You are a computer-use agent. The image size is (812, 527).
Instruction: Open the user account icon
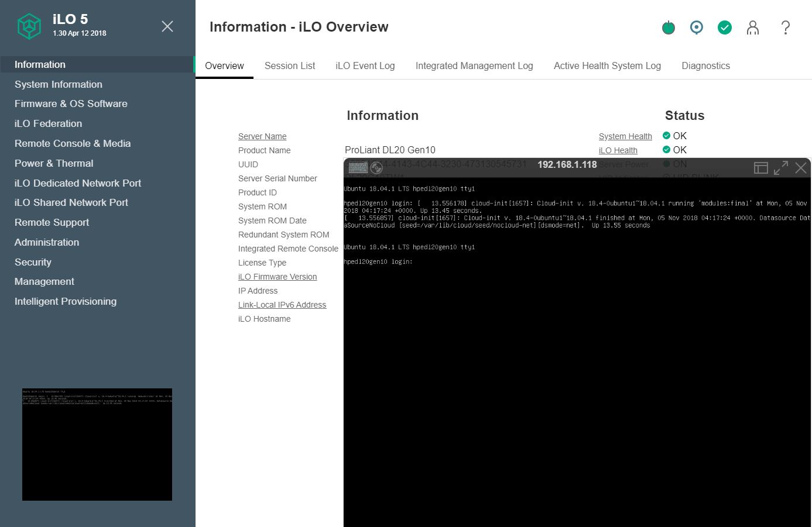coord(753,27)
